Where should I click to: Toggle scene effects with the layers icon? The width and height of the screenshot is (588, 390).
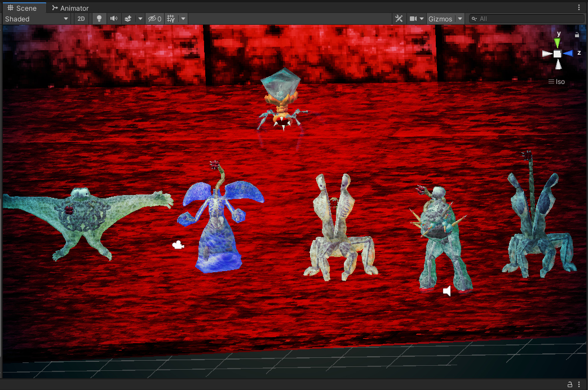128,19
